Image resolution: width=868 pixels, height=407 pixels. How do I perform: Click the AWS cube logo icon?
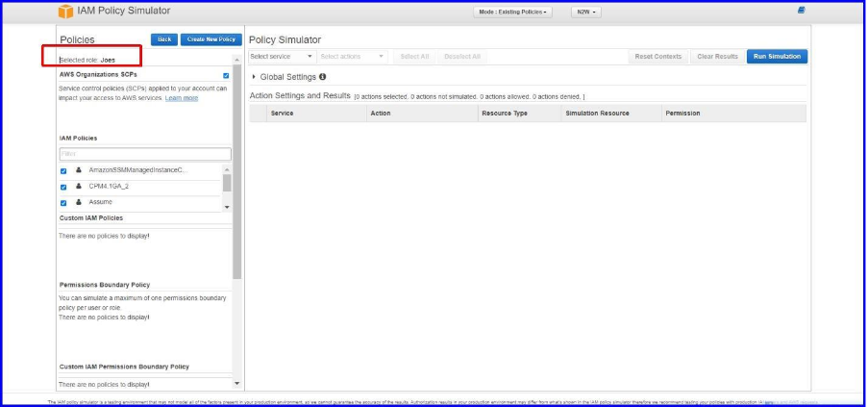pyautogui.click(x=66, y=12)
